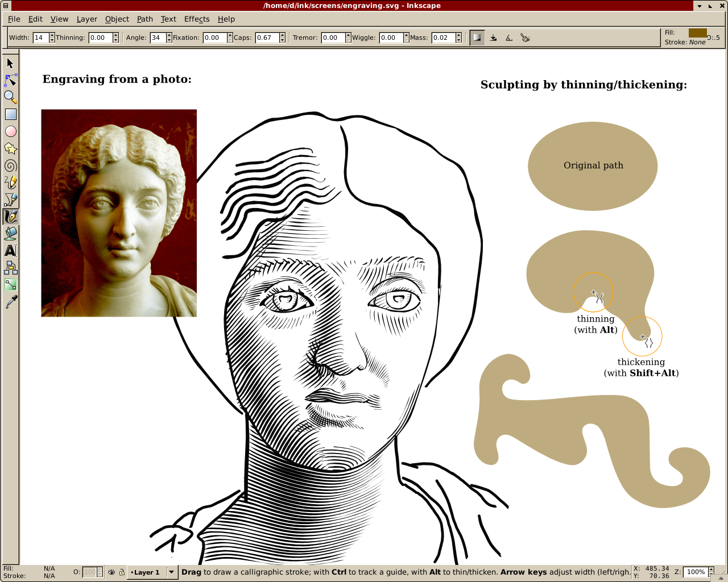Open the Layer 1 dropdown

pyautogui.click(x=171, y=572)
